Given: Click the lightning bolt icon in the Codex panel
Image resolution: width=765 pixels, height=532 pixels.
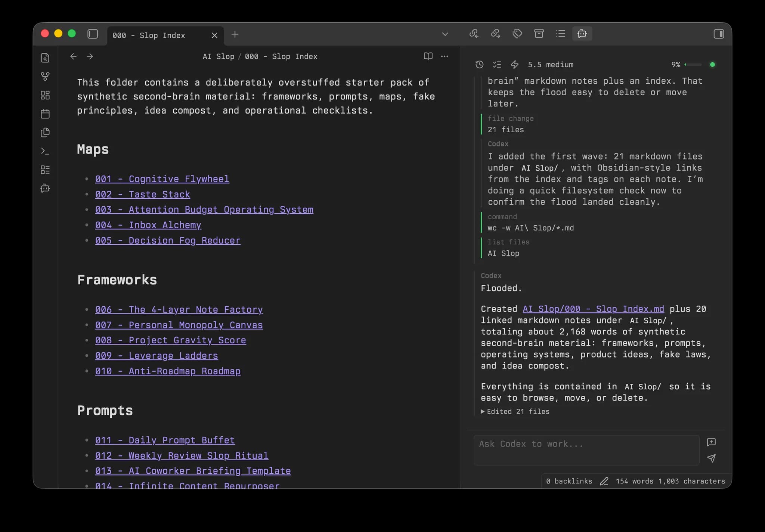Looking at the screenshot, I should pyautogui.click(x=515, y=65).
